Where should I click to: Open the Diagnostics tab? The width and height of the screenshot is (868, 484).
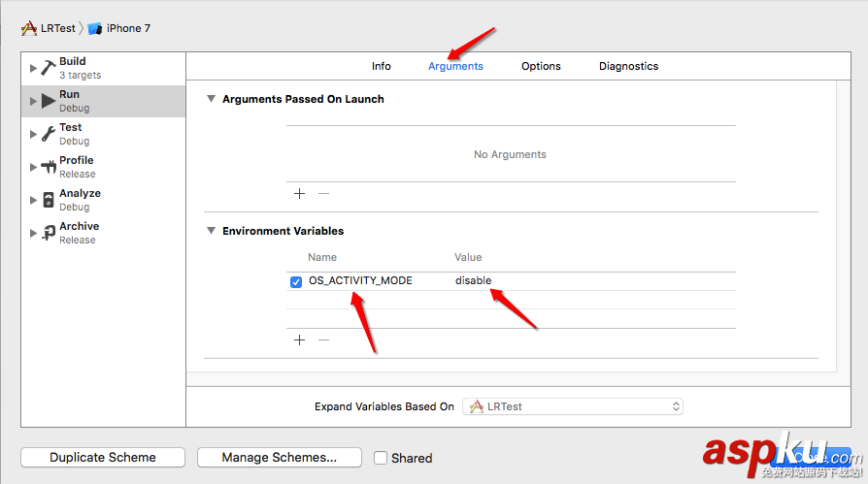pos(628,66)
